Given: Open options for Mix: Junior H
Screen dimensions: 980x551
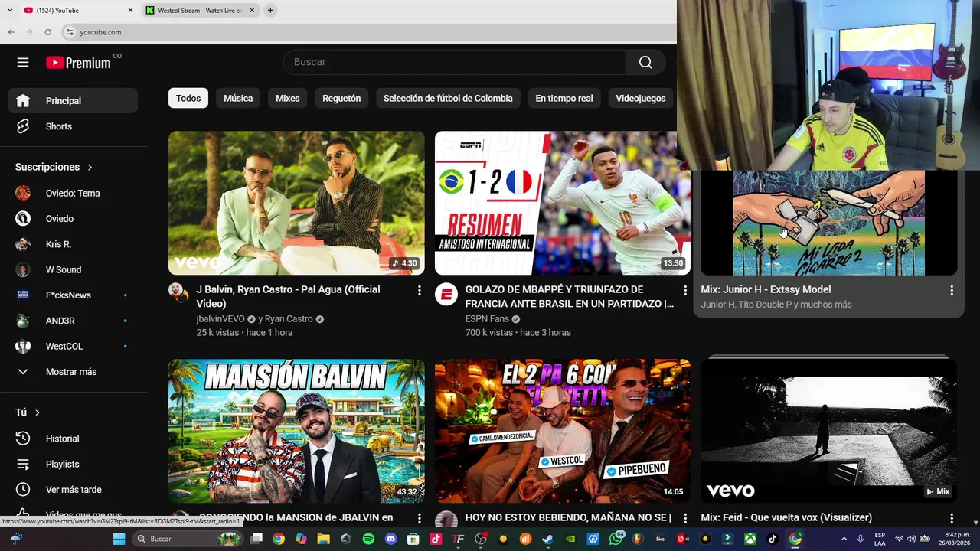Looking at the screenshot, I should [x=952, y=290].
